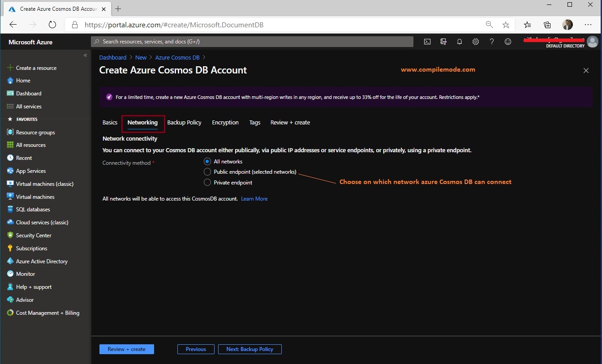Switch to the Backup Policy tab
Screen dimensions: 602x364
click(184, 123)
